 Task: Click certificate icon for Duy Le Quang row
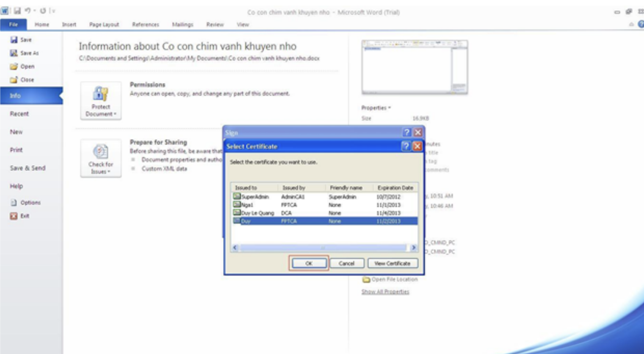[x=237, y=212]
